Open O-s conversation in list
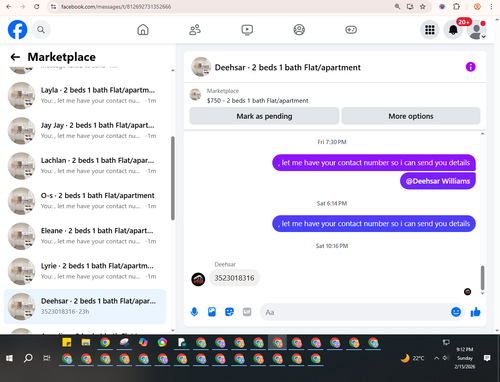The image size is (500, 382). [x=85, y=201]
